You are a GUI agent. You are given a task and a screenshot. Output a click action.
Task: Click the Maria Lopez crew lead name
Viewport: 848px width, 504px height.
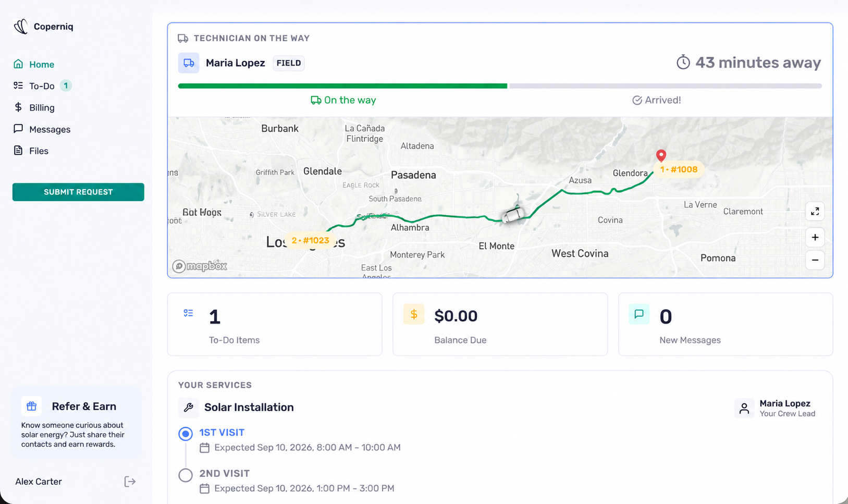(x=785, y=403)
